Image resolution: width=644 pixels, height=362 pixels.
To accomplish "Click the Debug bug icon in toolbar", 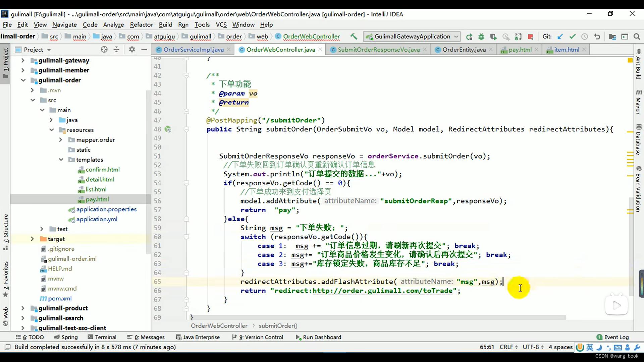I will pos(481,37).
